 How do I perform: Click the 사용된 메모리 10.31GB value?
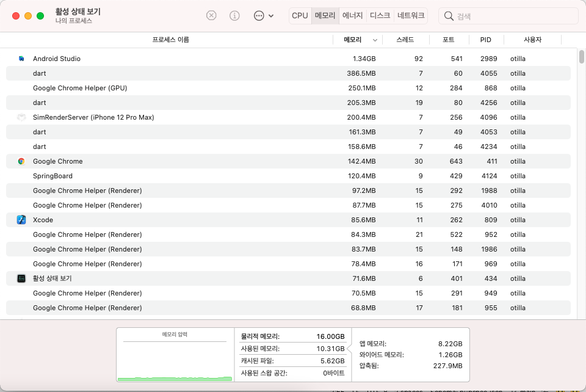pos(330,349)
